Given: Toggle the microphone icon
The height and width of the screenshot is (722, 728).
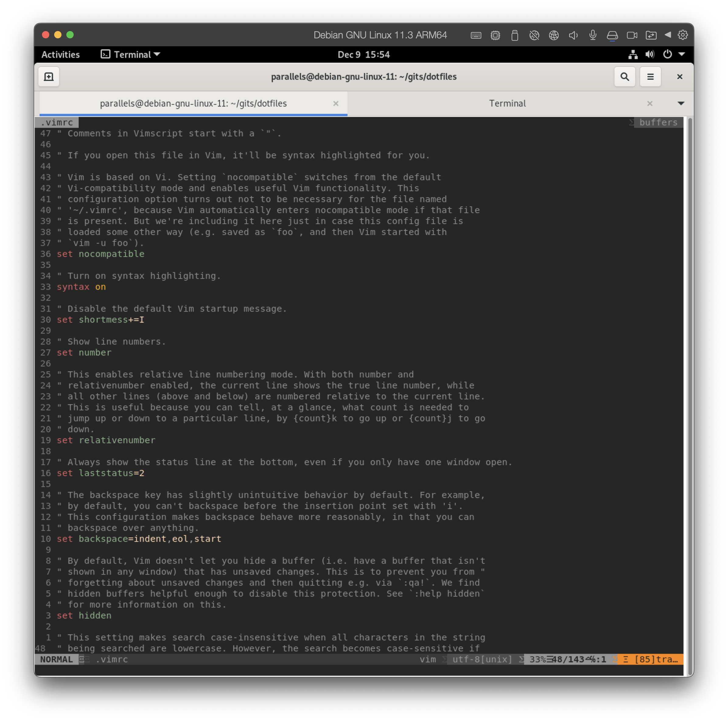Looking at the screenshot, I should (x=592, y=35).
